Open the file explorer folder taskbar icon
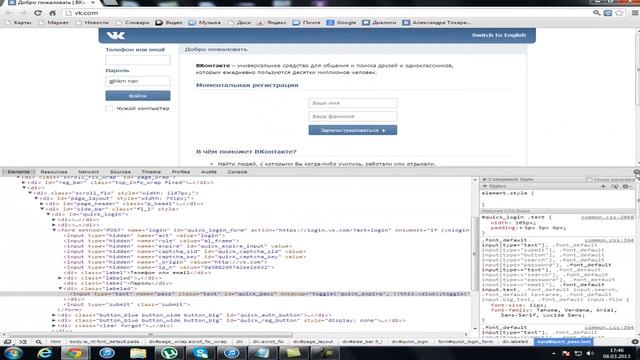The image size is (640, 360). tap(138, 353)
